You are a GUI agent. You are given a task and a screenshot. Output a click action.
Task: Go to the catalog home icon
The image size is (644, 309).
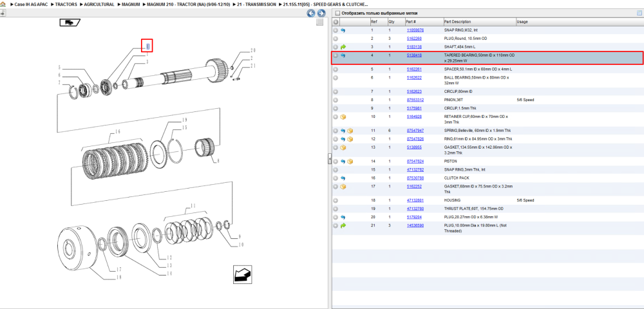3,4
